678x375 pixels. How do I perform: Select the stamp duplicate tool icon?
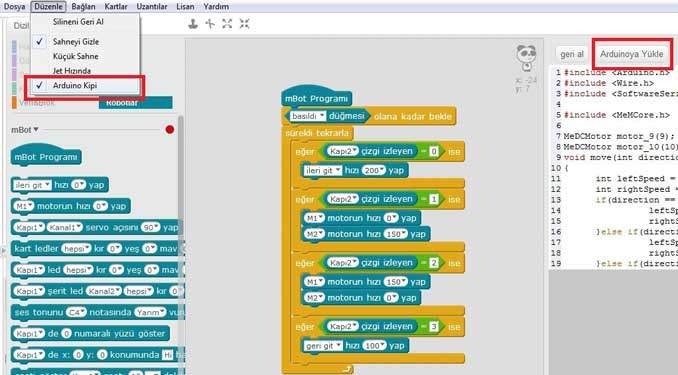(193, 24)
